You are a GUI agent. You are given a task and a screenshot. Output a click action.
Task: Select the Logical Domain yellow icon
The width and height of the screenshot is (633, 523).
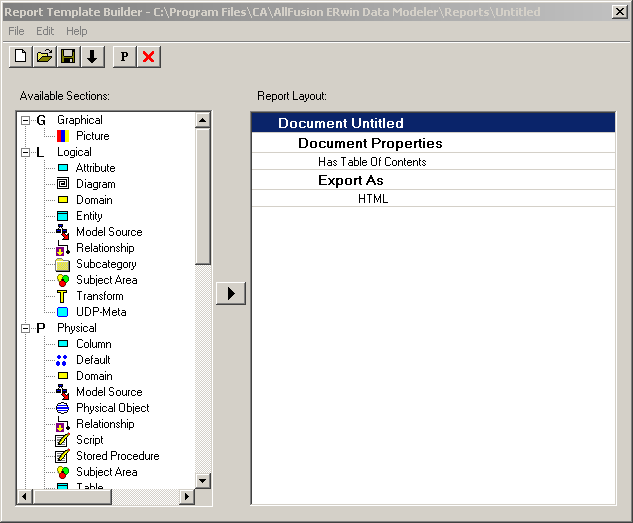tap(63, 200)
